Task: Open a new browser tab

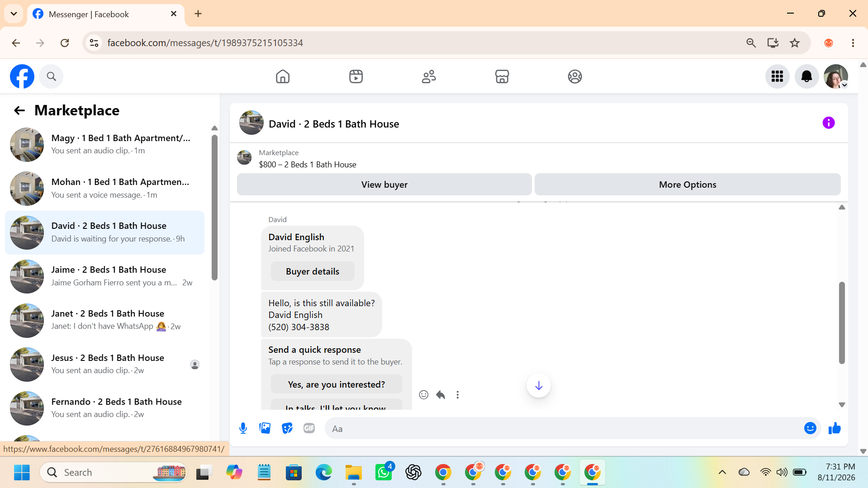Action: [198, 14]
